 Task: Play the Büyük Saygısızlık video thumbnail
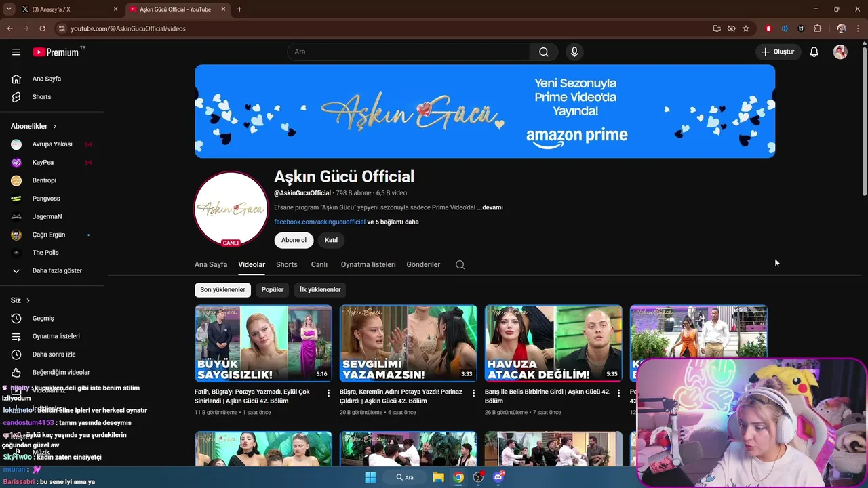(263, 344)
